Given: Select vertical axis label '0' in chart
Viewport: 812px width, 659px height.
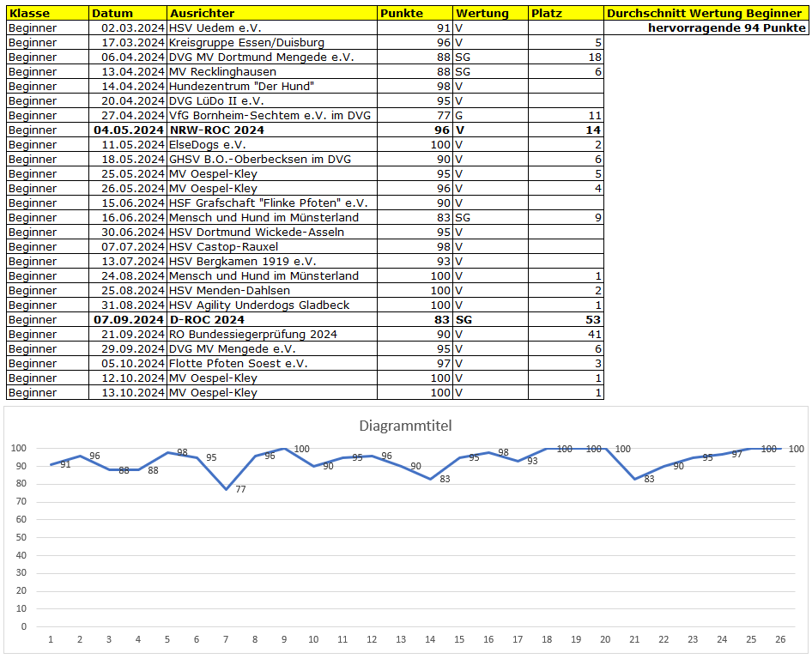Looking at the screenshot, I should pyautogui.click(x=24, y=627).
